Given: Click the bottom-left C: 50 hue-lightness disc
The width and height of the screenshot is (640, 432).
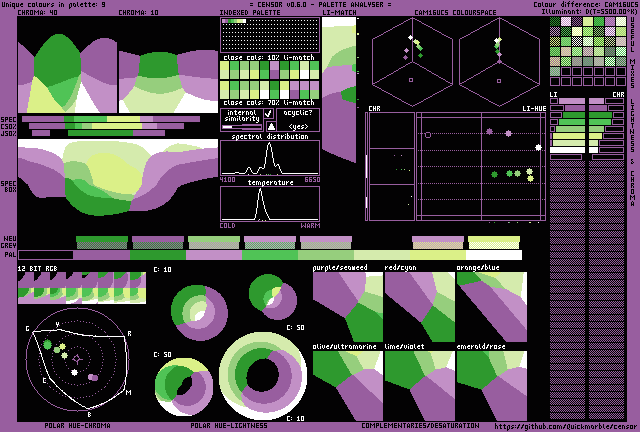Looking at the screenshot, I should click(181, 384).
